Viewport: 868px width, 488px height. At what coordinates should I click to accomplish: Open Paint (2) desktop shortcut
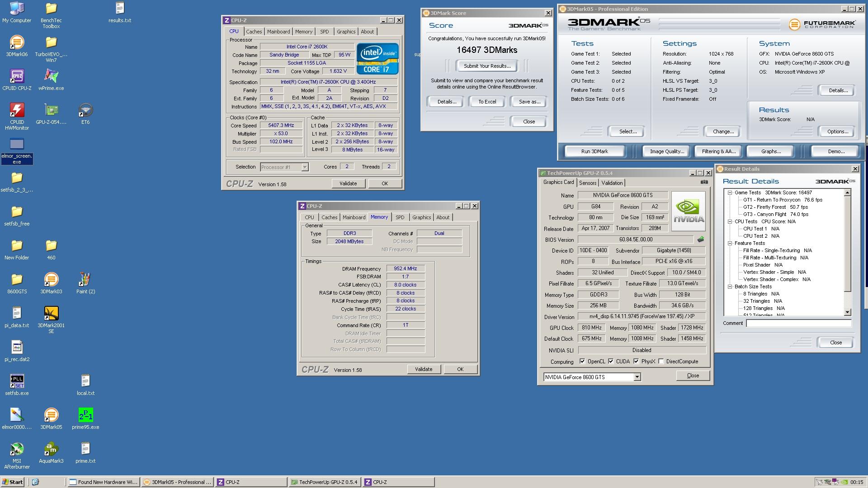tap(85, 283)
